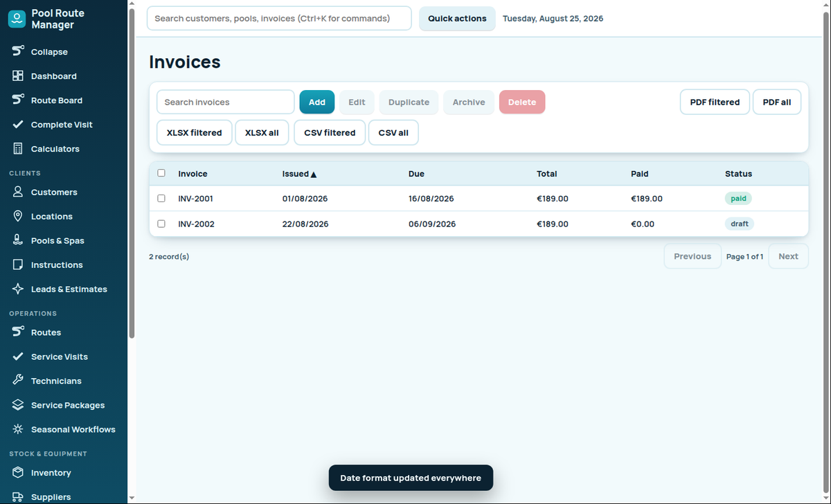831x504 pixels.
Task: Click the Page 1 of 1 label
Action: [745, 257]
